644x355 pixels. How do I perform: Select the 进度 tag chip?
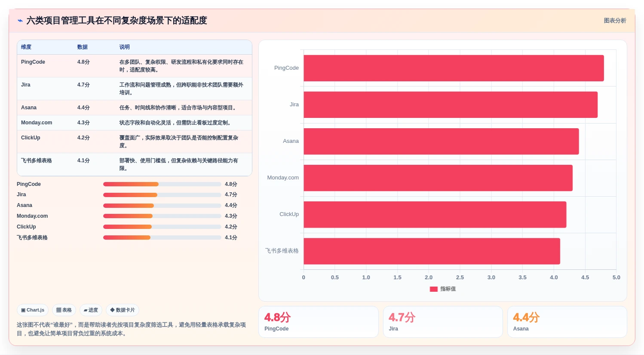point(91,310)
